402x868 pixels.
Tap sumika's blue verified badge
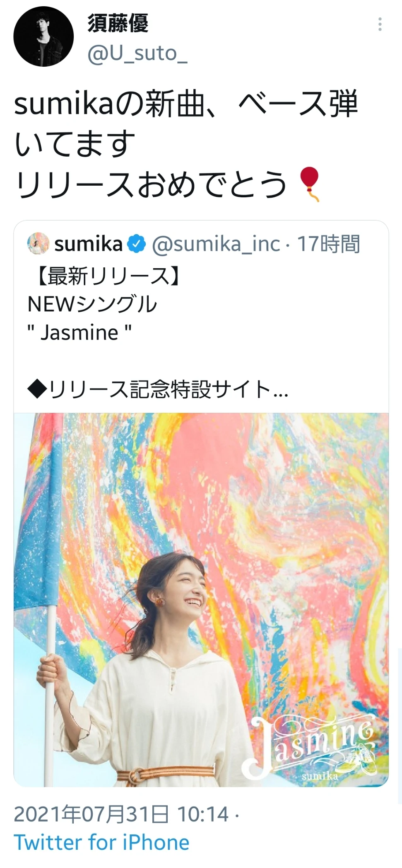point(136,244)
